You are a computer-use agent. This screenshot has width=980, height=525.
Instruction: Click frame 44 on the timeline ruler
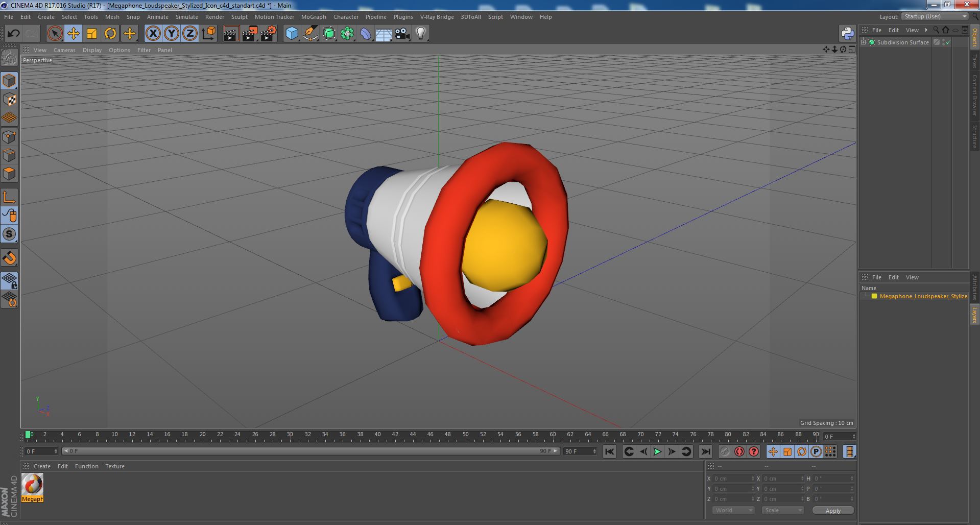pos(413,435)
